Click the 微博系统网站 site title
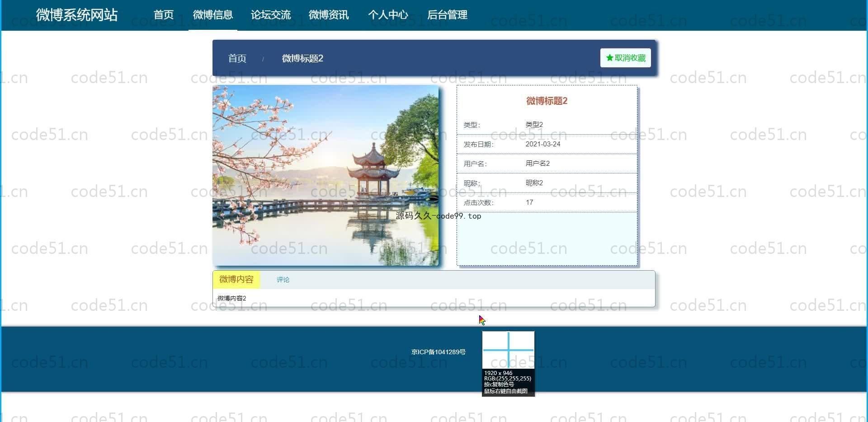This screenshot has width=868, height=422. 77,15
